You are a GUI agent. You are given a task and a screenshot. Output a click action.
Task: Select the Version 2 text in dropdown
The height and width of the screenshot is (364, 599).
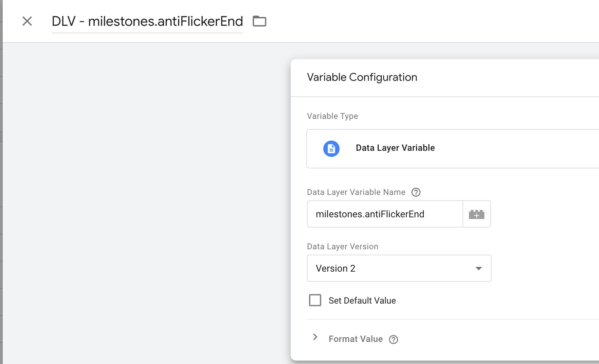point(335,269)
